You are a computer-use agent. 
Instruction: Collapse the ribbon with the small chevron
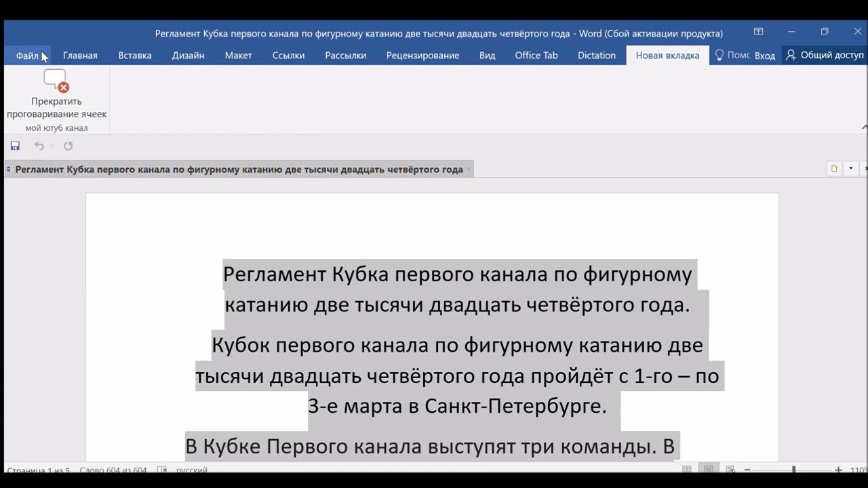point(864,127)
